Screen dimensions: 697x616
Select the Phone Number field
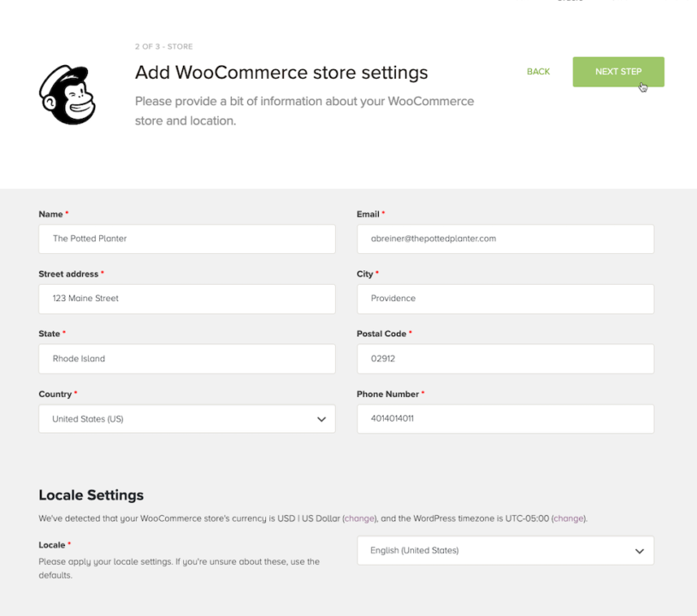(505, 418)
